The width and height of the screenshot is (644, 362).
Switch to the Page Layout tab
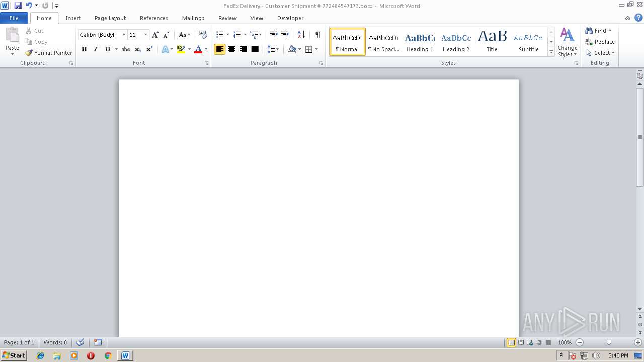point(110,18)
